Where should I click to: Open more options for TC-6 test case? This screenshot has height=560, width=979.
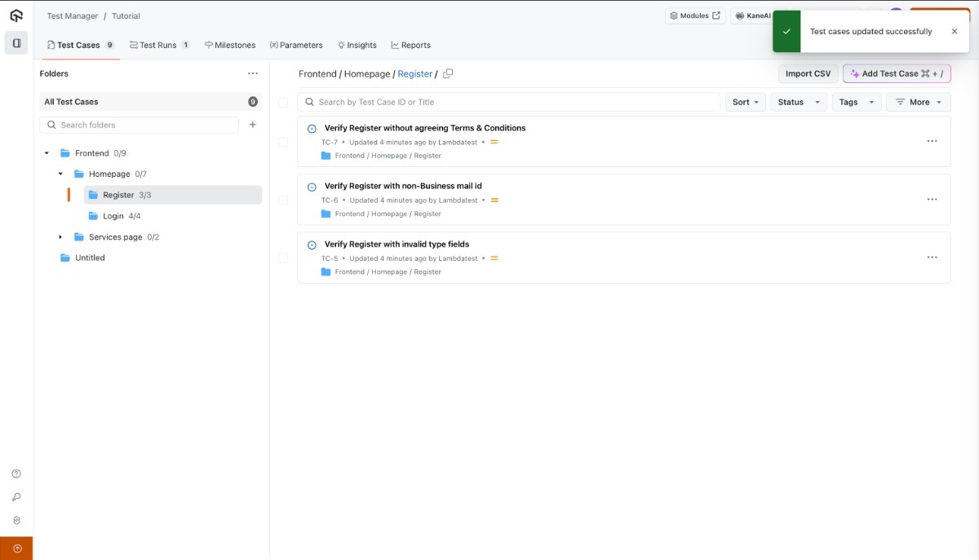coord(932,199)
